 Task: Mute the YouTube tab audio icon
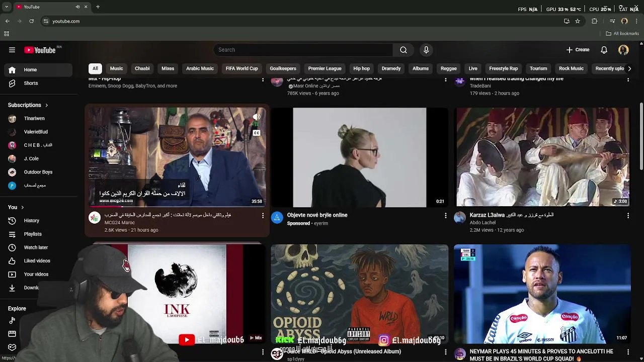click(x=77, y=7)
